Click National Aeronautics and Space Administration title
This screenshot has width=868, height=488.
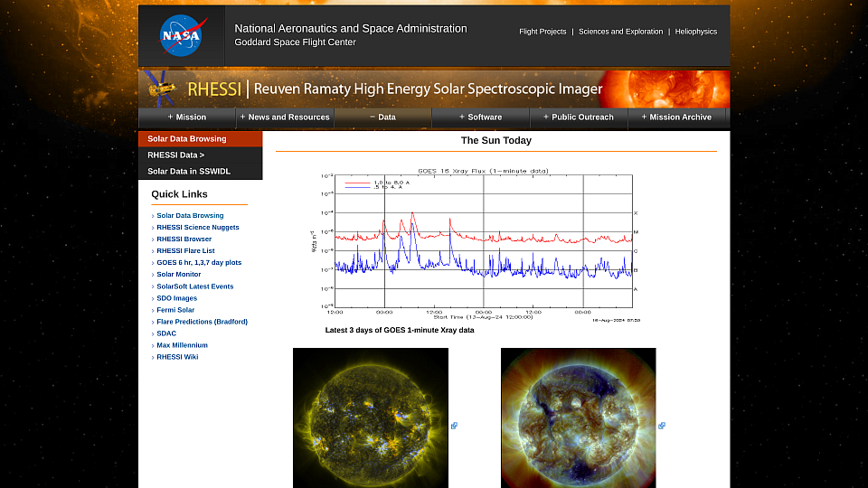351,28
